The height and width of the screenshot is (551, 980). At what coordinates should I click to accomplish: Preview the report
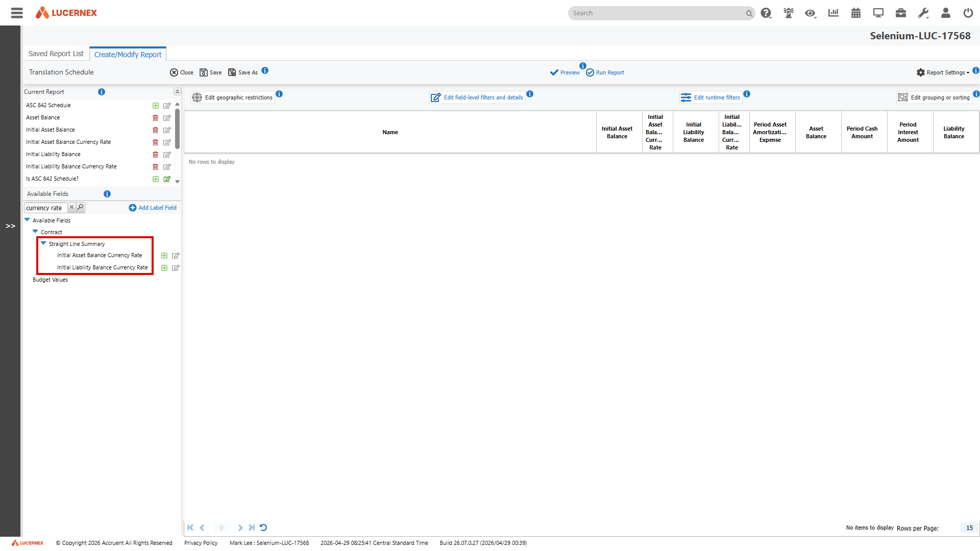565,72
